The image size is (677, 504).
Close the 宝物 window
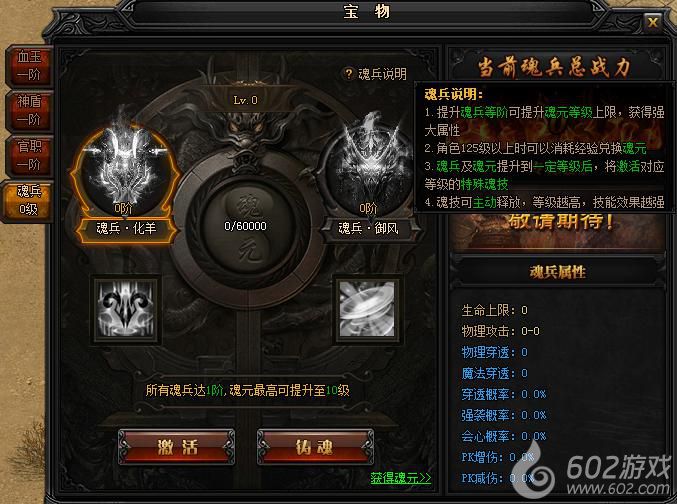[x=652, y=22]
